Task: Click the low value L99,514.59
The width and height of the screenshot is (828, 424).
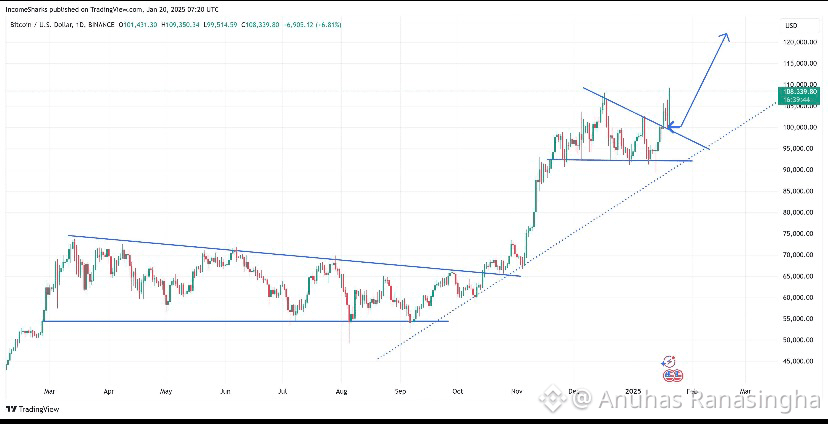Action: [x=220, y=25]
